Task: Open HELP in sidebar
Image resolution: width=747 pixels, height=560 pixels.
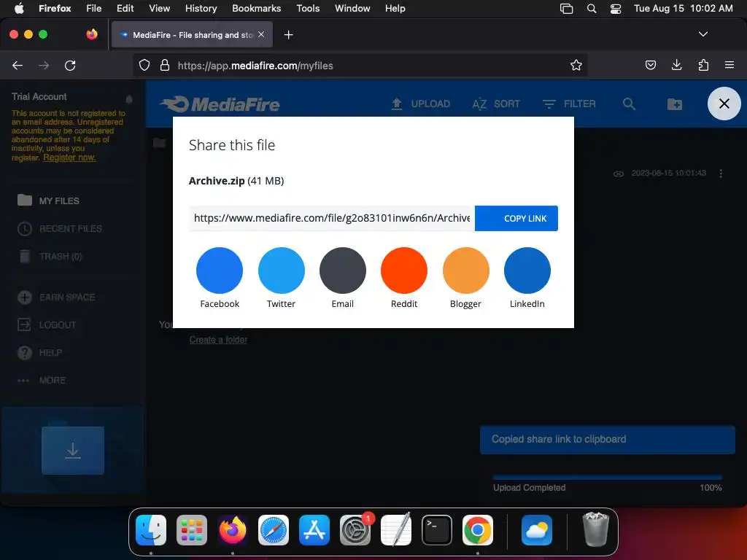Action: [x=39, y=352]
